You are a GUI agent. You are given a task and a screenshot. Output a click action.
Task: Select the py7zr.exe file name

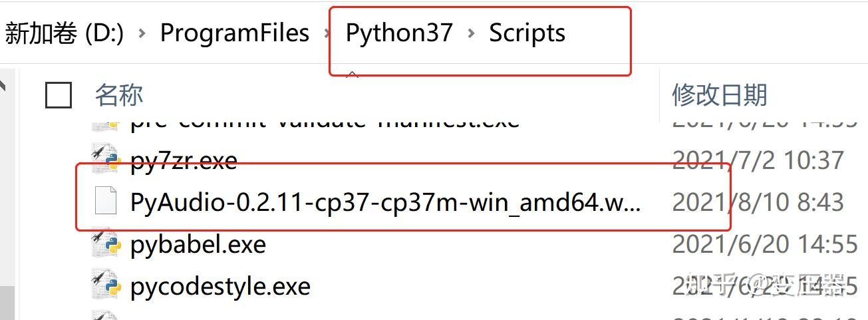pos(184,160)
